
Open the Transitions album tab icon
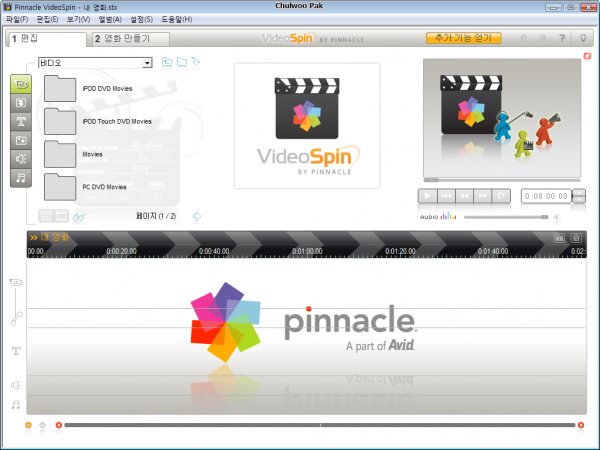tap(21, 103)
